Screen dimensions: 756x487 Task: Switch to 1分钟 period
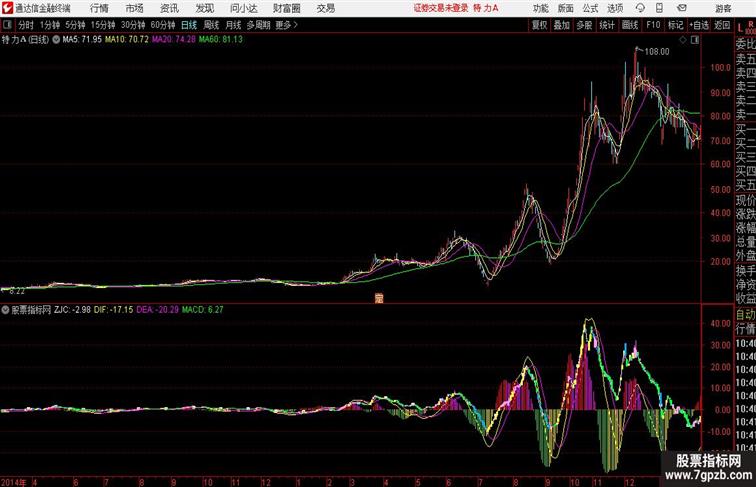click(50, 25)
